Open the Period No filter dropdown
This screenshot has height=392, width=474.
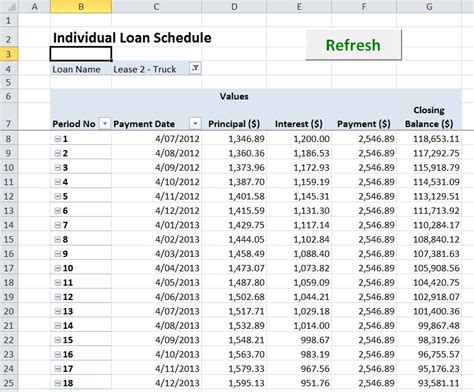[x=105, y=124]
